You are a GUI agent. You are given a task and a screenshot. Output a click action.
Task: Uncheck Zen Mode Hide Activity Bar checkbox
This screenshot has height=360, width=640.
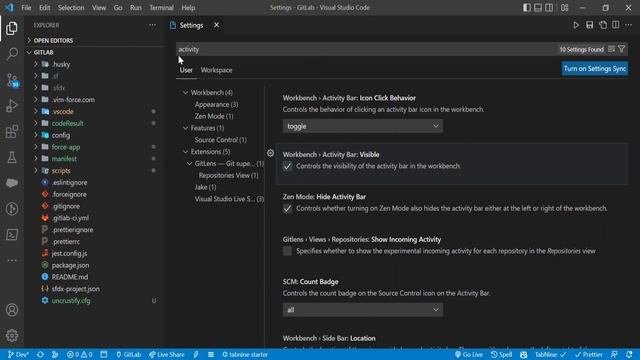pyautogui.click(x=287, y=209)
